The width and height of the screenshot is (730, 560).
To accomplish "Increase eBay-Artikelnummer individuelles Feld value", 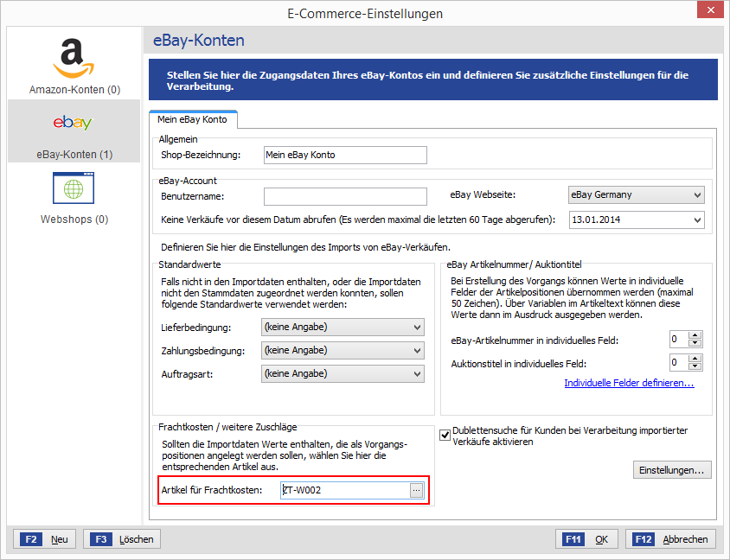I will click(x=695, y=336).
